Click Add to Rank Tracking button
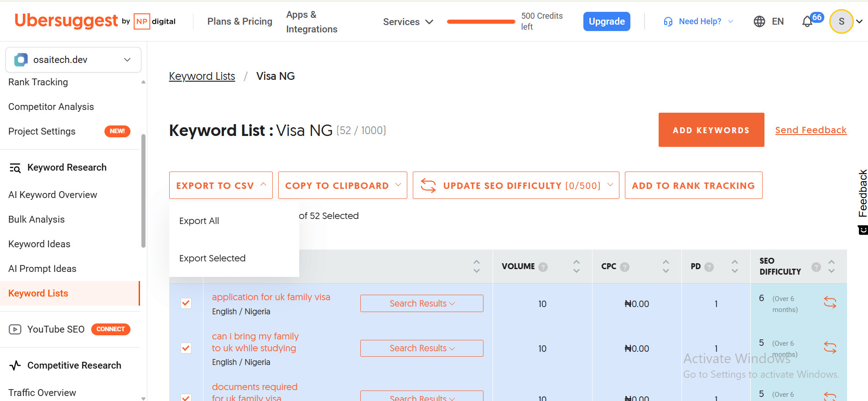 [693, 185]
